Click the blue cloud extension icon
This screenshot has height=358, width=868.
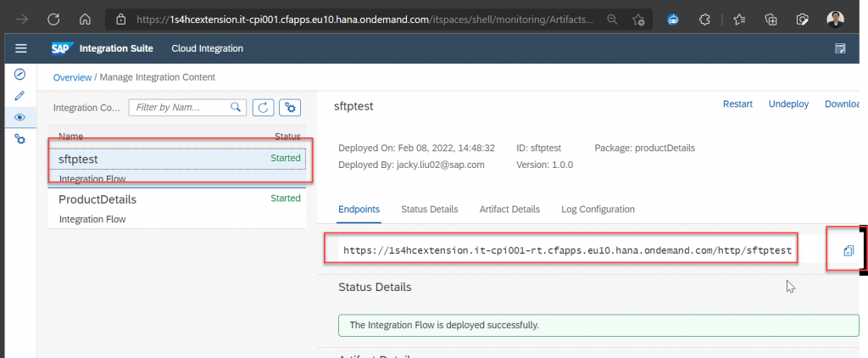coord(673,20)
